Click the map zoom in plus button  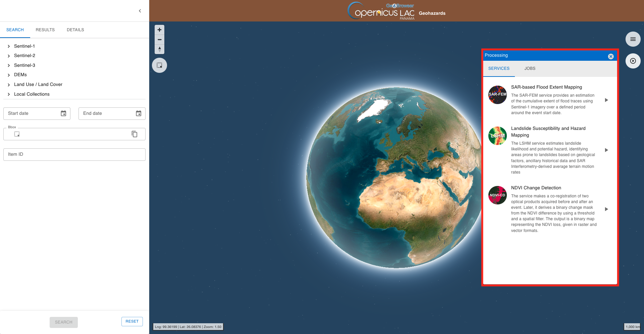click(x=160, y=30)
